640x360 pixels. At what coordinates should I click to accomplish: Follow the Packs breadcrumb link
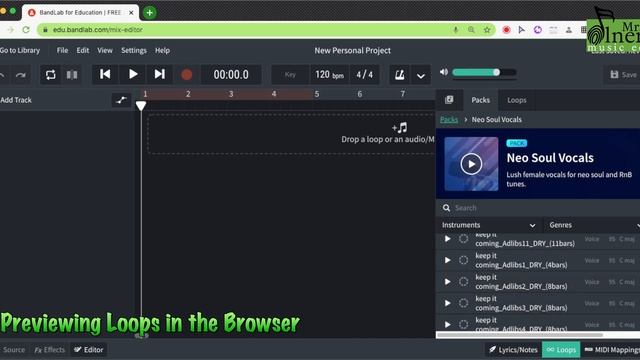pos(449,120)
